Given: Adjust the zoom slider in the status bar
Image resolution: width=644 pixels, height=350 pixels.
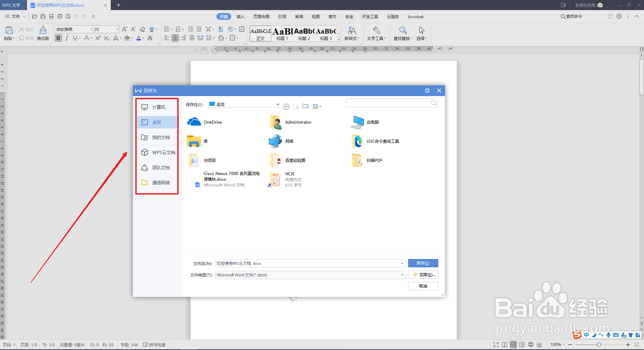Looking at the screenshot, I should point(598,344).
